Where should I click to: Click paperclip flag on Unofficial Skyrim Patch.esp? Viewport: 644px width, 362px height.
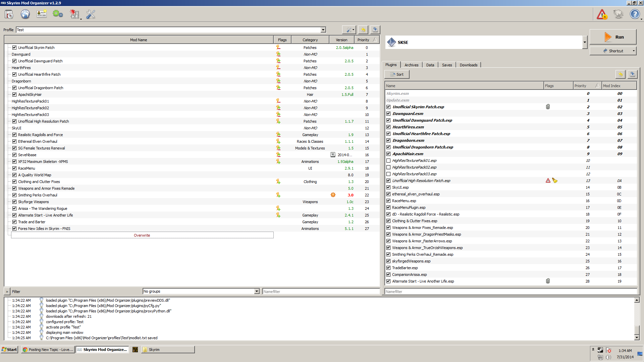tap(548, 107)
